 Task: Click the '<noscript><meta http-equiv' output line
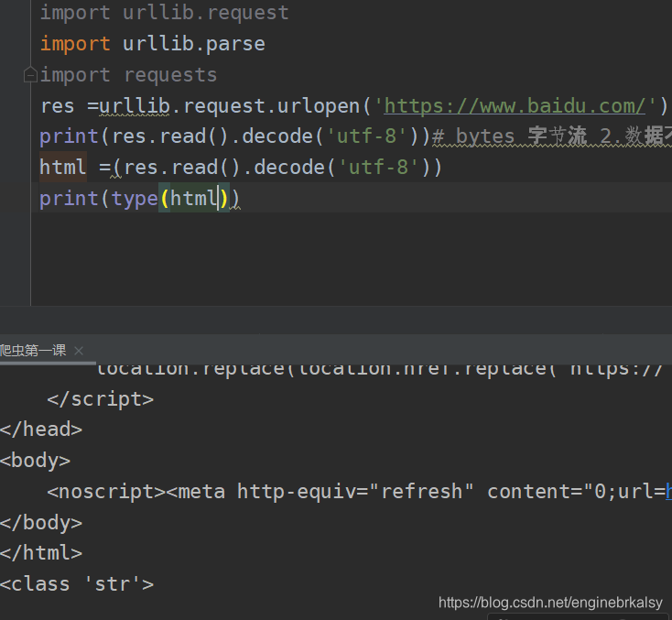click(359, 492)
